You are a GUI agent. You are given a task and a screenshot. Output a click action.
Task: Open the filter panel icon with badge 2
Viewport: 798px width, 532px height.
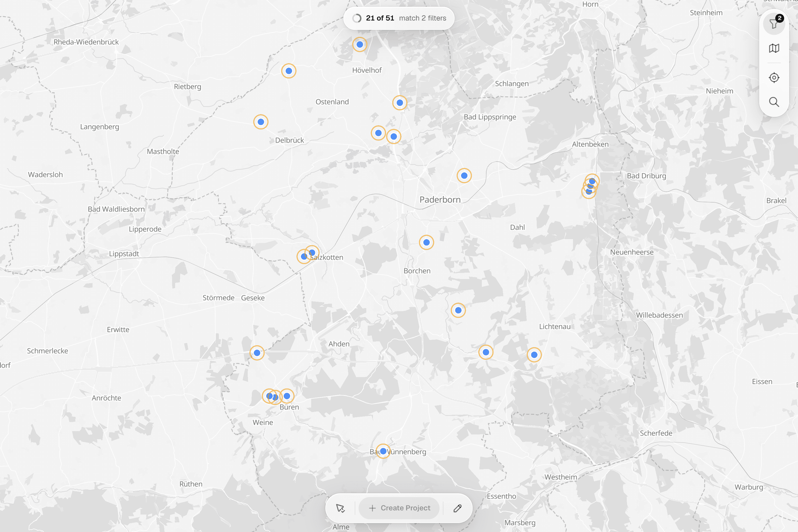tap(774, 23)
